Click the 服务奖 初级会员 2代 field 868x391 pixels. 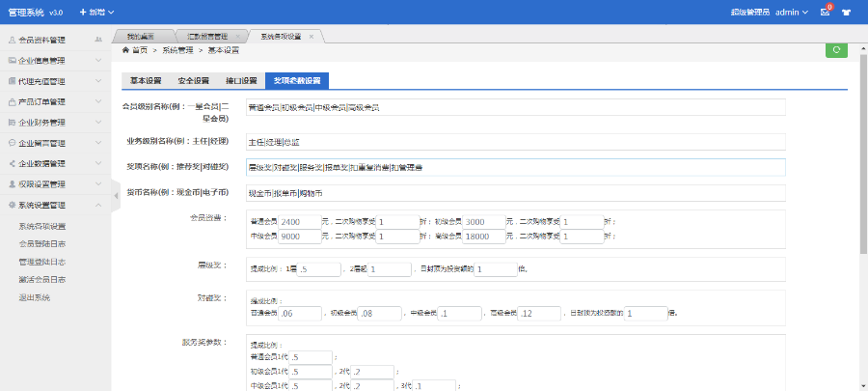pyautogui.click(x=372, y=372)
